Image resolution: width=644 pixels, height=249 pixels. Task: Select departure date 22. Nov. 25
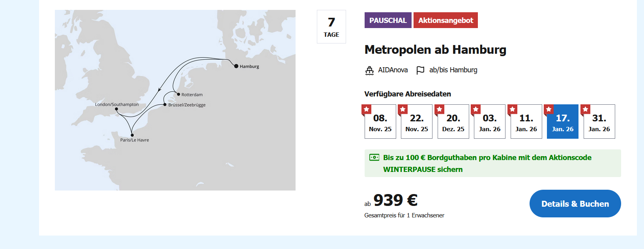click(417, 123)
